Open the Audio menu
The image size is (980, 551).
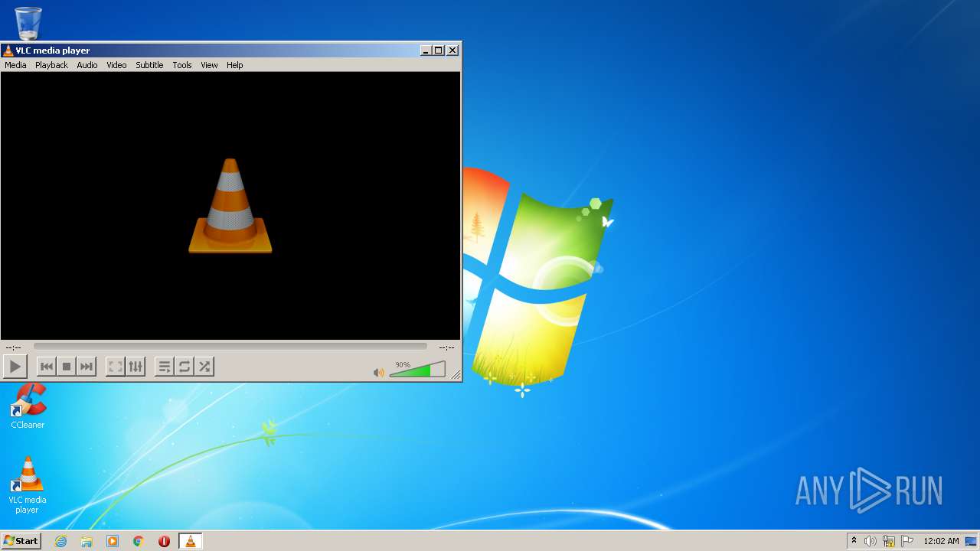[x=87, y=65]
